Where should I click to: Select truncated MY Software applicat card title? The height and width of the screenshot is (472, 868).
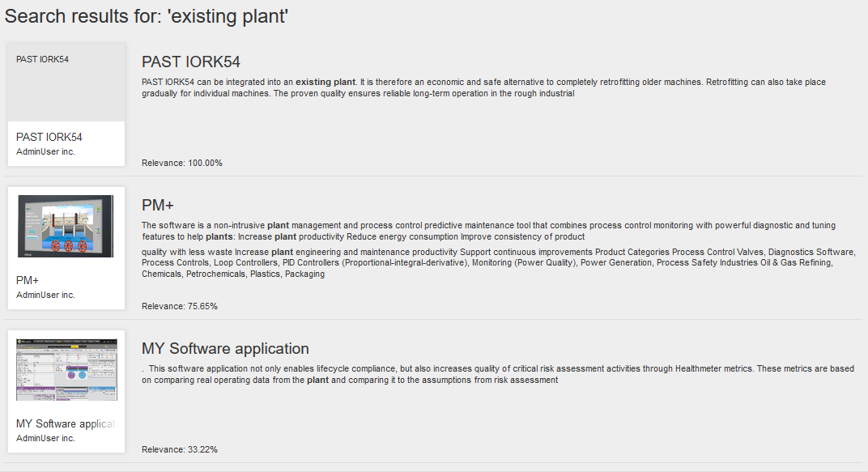click(66, 424)
